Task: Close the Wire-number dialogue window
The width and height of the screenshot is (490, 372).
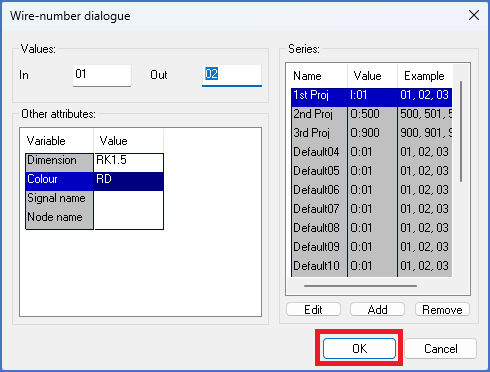Action: (474, 15)
